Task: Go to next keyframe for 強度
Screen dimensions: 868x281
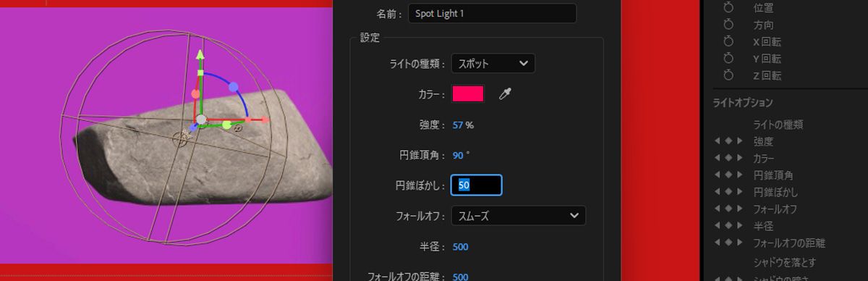Action: 739,141
